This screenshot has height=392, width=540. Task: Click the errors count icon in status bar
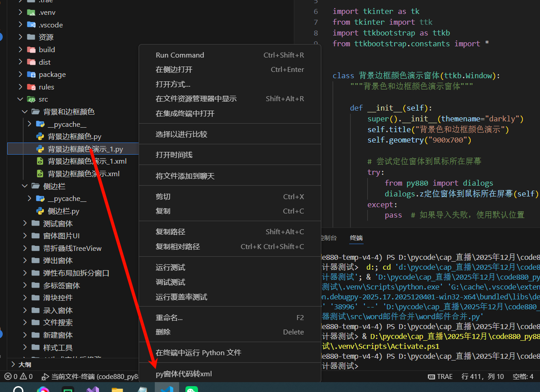8,377
